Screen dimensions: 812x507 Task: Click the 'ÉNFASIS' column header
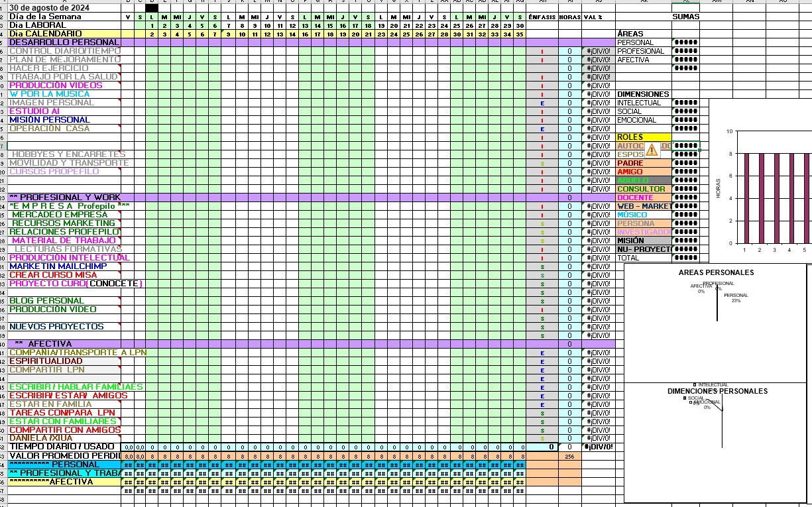[542, 17]
